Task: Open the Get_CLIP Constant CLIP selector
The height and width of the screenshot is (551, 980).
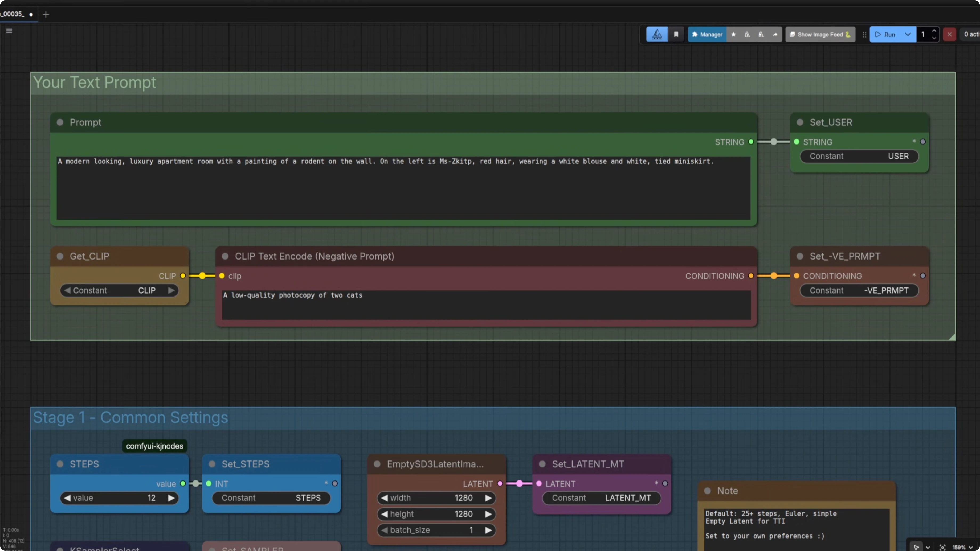Action: click(119, 290)
